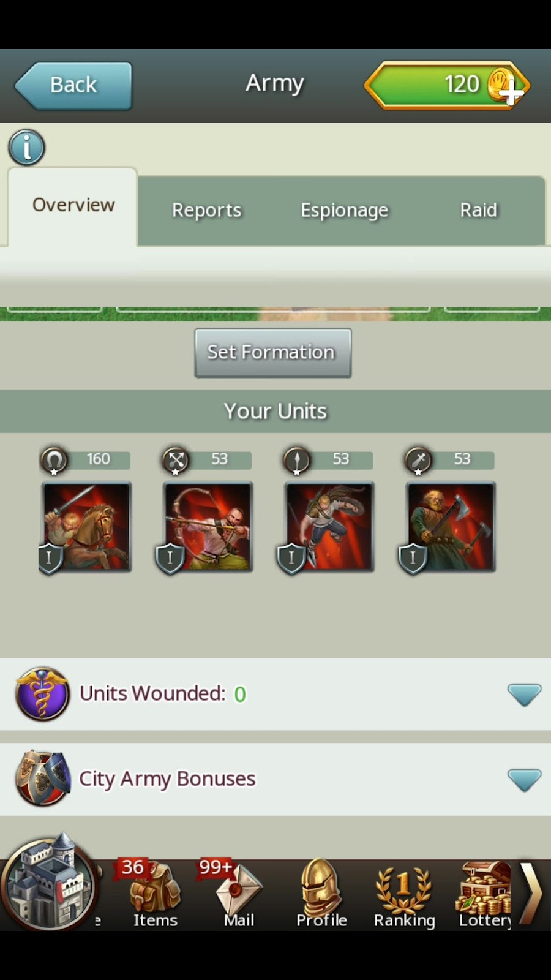Select the cavalry horseman unit portrait
This screenshot has height=980, width=551.
coord(86,527)
